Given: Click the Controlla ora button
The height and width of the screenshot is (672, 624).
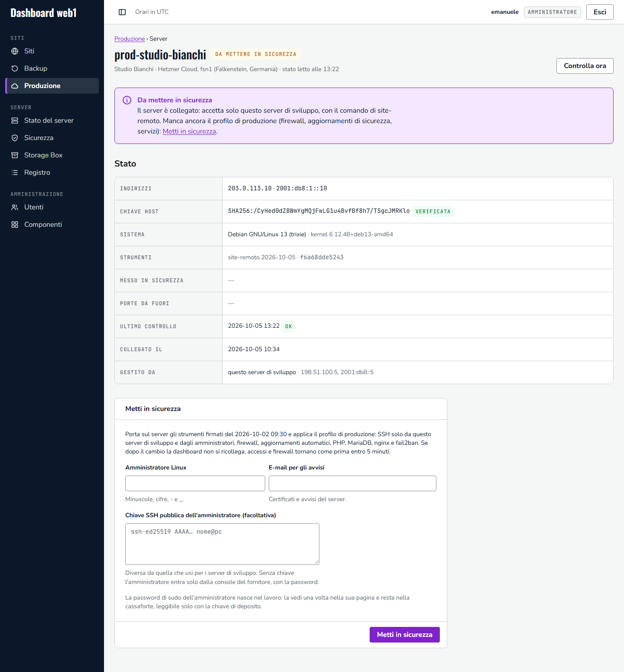Looking at the screenshot, I should tap(585, 66).
